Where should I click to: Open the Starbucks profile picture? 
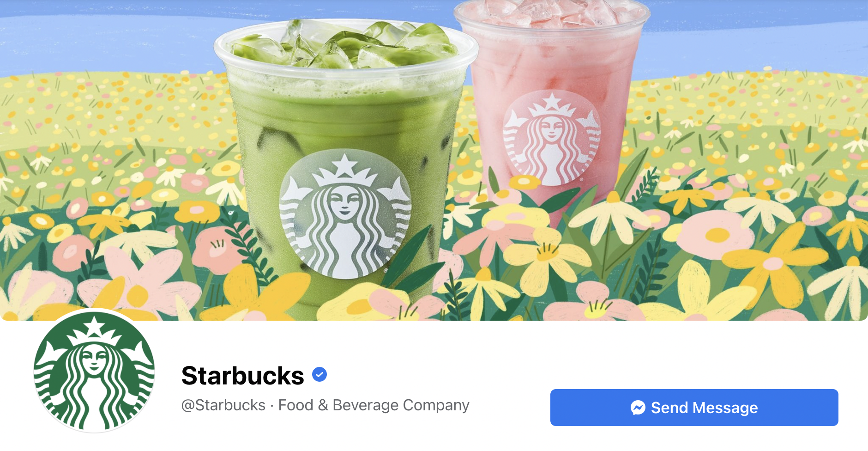(94, 372)
